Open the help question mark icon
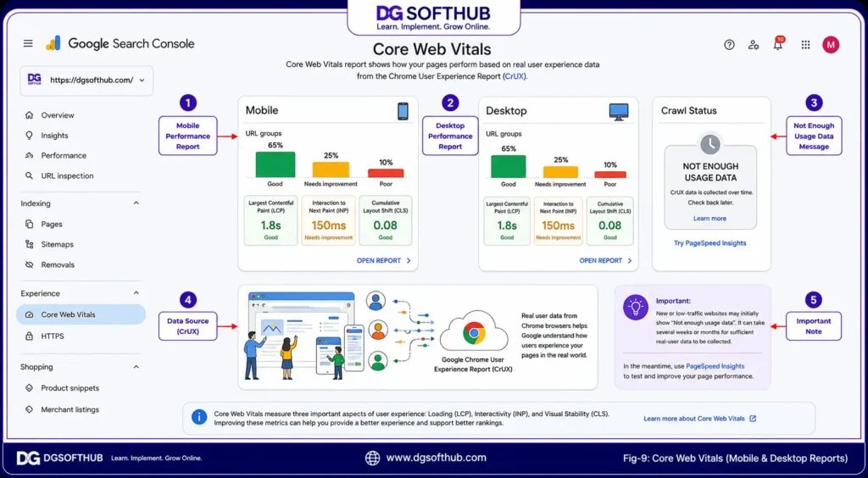Screen dimensions: 868x478 point(729,45)
